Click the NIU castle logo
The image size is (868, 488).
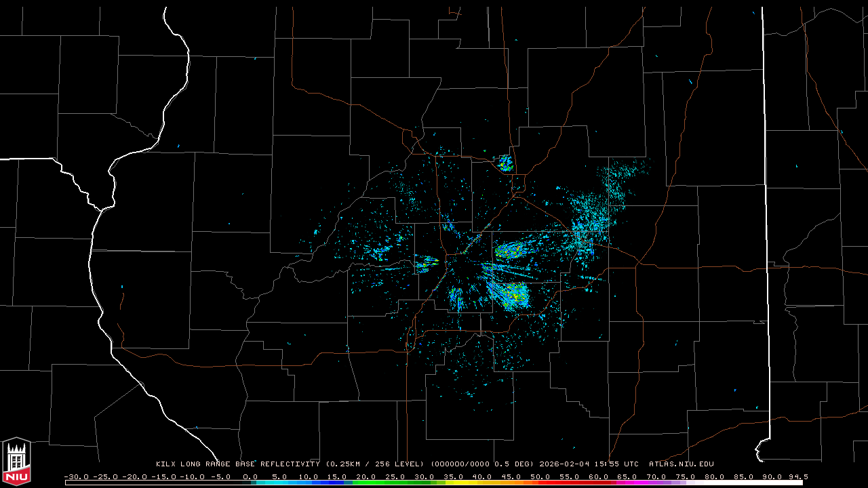16,460
